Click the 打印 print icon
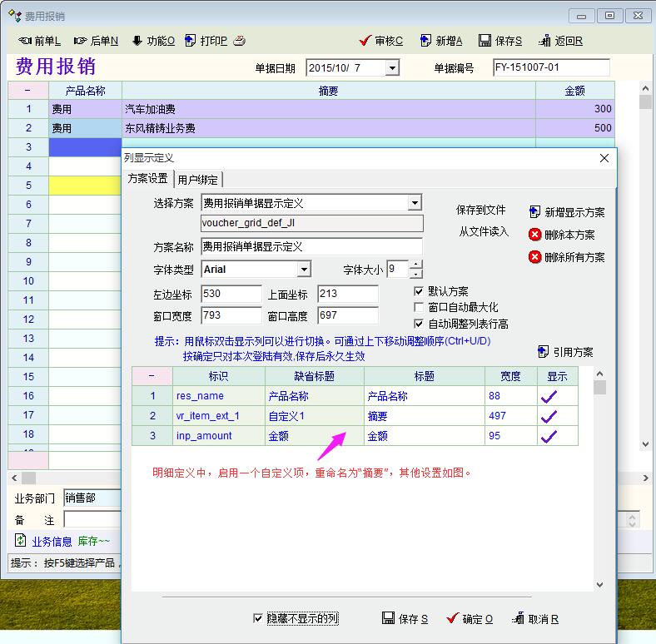This screenshot has width=656, height=644. 191,41
